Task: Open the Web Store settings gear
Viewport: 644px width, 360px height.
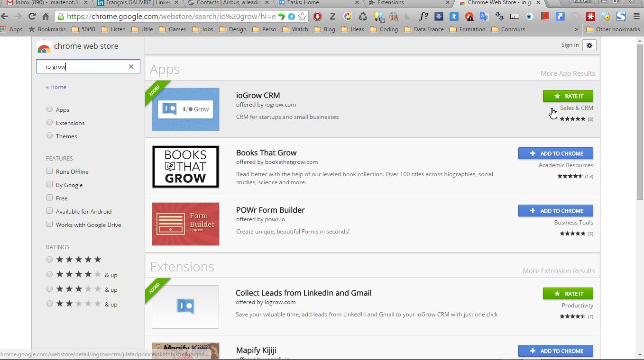Action: tap(589, 45)
